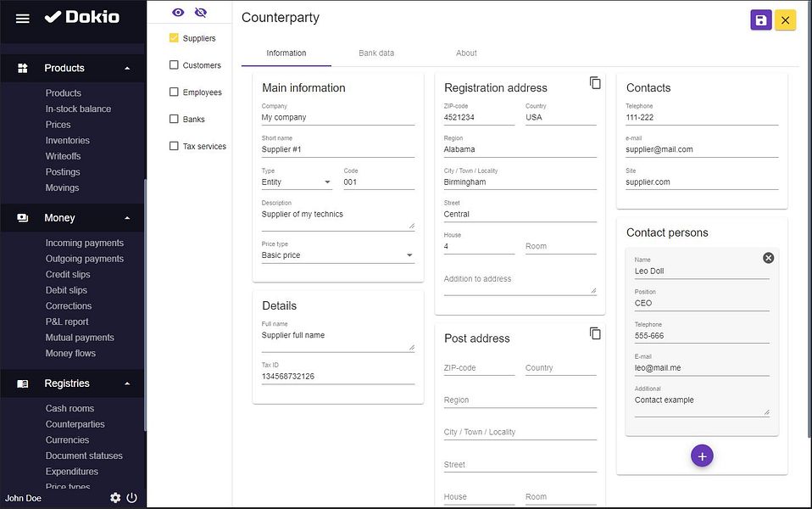
Task: Click the sidebar vertical scrollbar
Action: click(x=145, y=305)
